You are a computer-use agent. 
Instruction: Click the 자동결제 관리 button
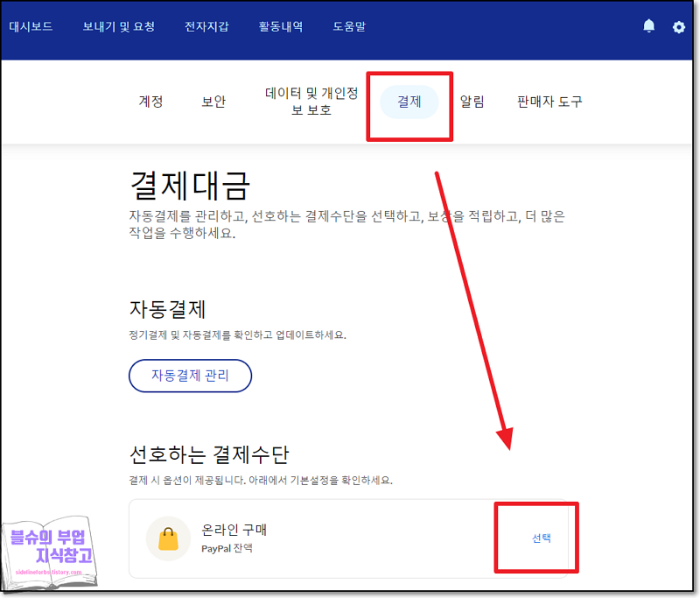190,376
